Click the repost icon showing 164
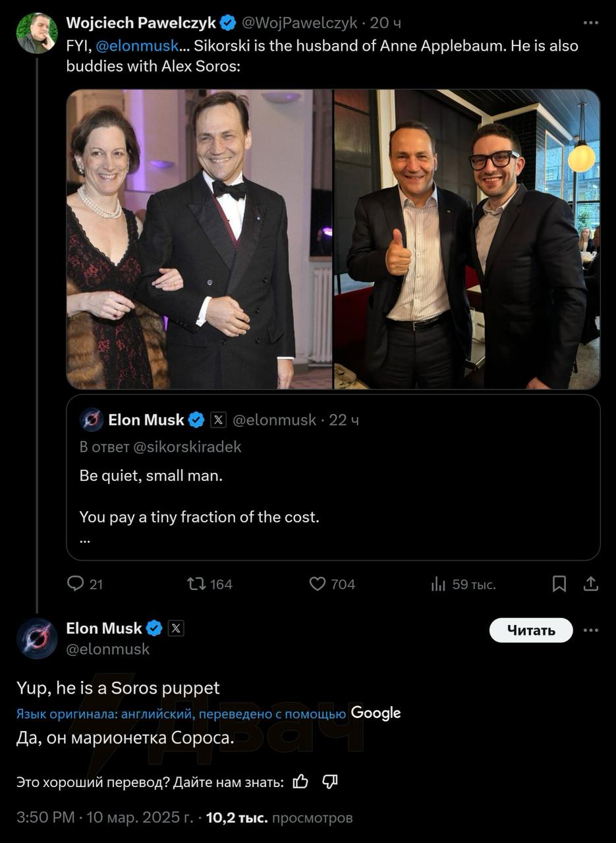Screen dimensions: 616x843 pos(196,584)
